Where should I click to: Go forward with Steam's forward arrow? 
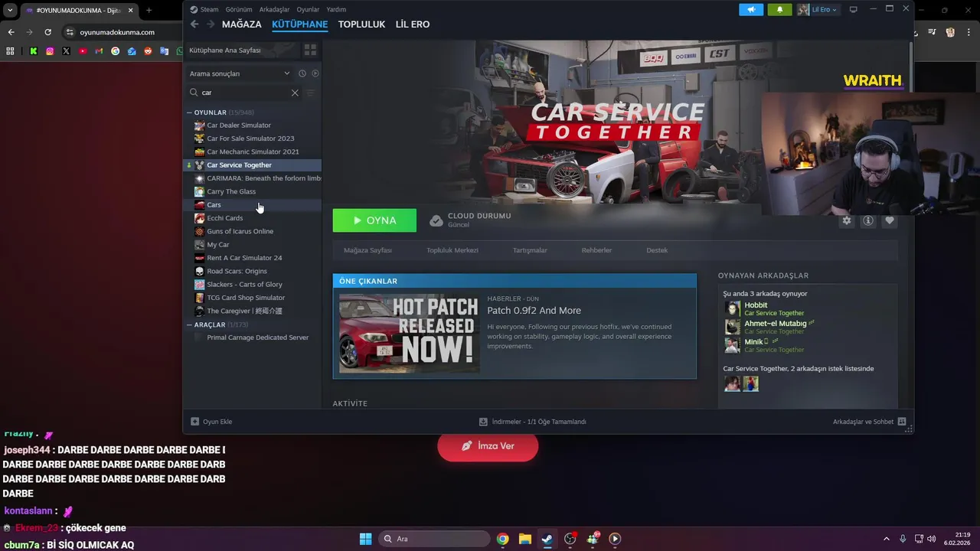211,24
